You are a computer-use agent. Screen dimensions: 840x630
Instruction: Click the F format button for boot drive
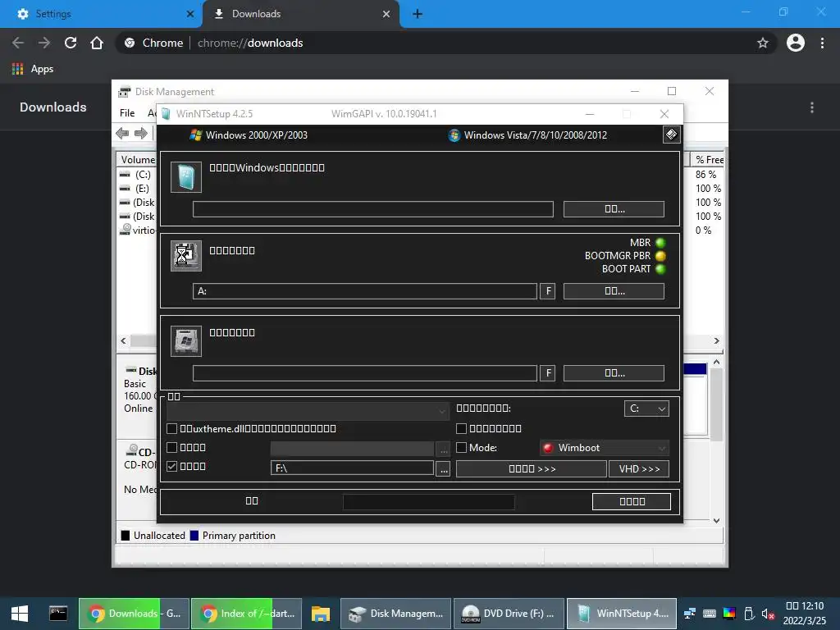547,291
